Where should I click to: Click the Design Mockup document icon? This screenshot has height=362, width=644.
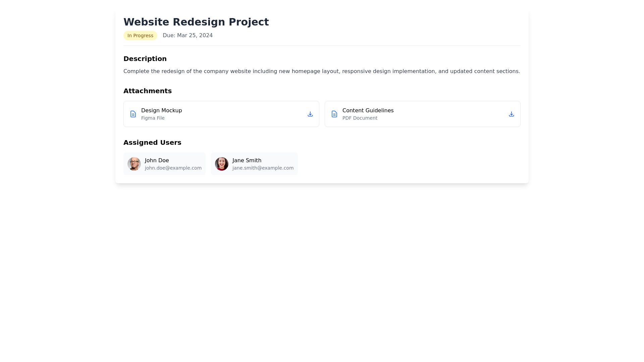(133, 114)
